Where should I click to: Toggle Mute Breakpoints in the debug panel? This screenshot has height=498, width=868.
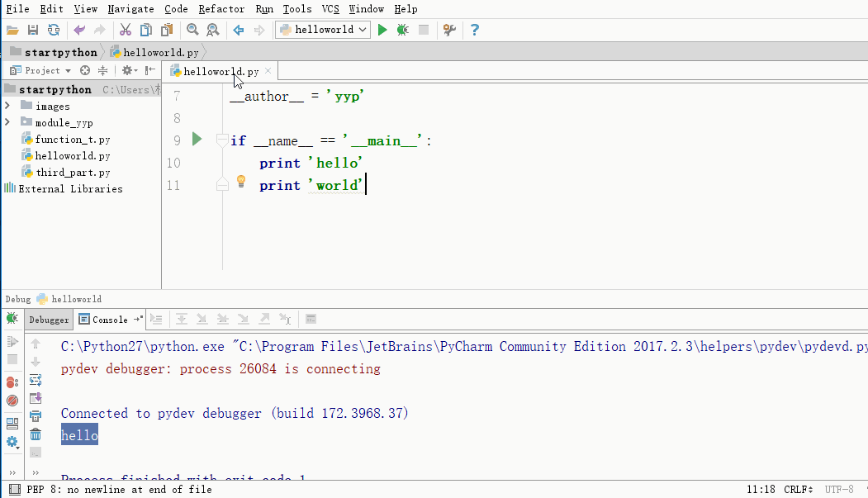[11, 400]
